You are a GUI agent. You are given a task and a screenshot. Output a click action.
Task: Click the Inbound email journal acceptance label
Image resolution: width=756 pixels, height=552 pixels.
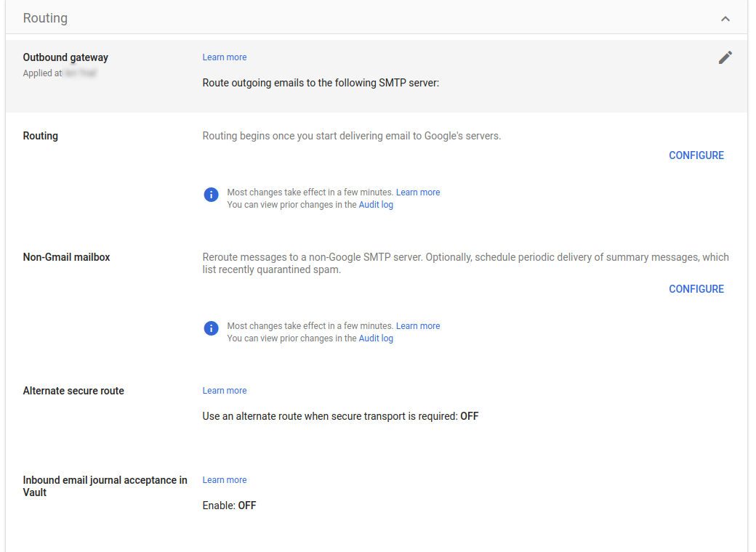pos(105,485)
